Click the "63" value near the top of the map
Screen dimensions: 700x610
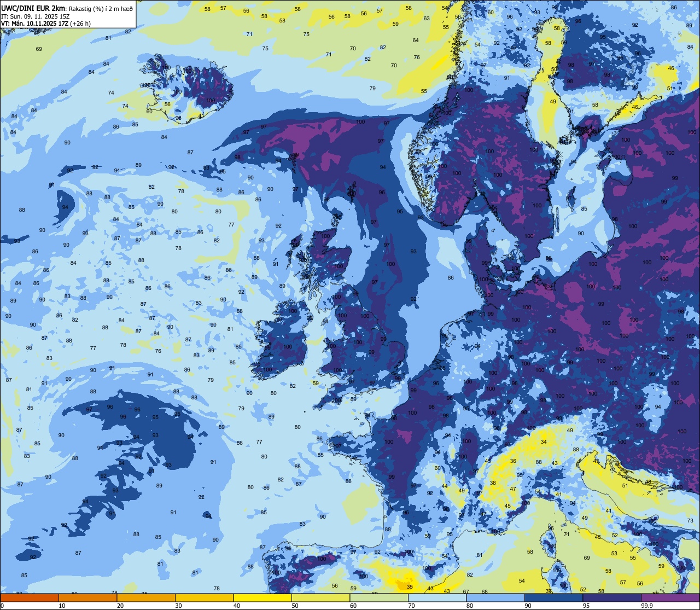pos(427,18)
